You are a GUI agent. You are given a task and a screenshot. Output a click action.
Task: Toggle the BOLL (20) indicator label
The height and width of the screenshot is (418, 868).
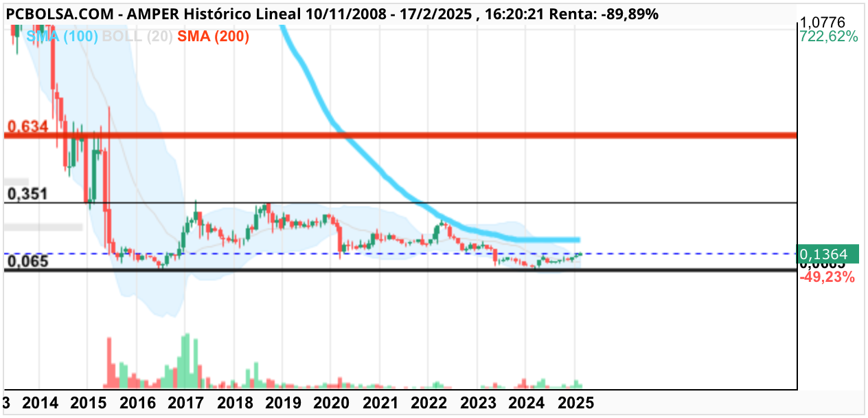point(137,36)
